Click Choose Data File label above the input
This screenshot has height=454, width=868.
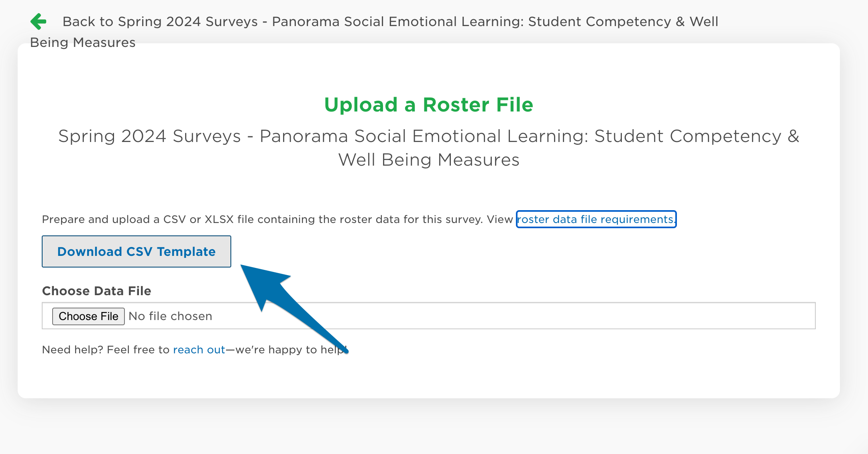click(96, 291)
